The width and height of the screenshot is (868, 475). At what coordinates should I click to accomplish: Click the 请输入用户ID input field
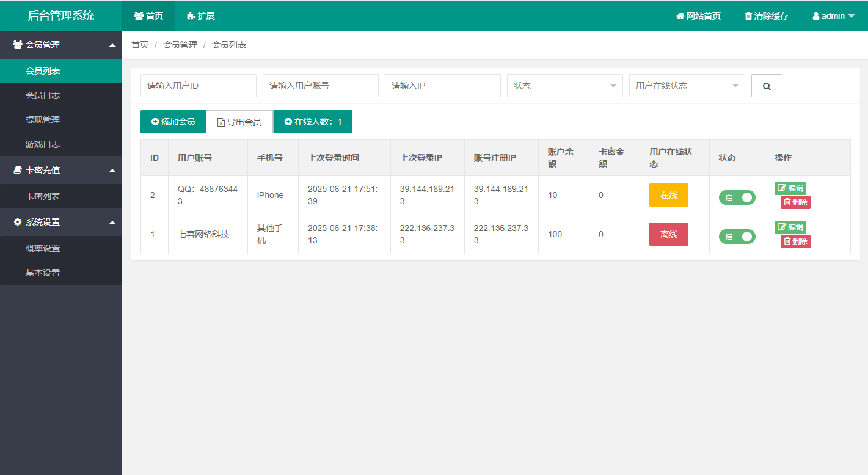pyautogui.click(x=198, y=86)
